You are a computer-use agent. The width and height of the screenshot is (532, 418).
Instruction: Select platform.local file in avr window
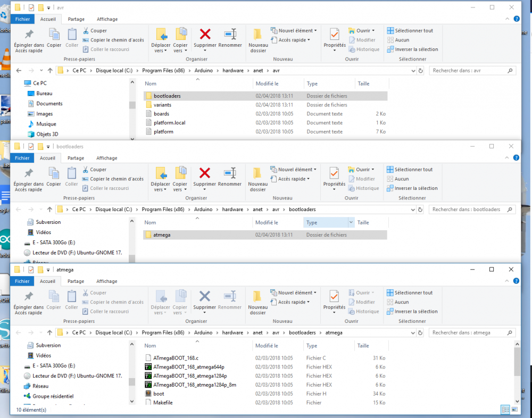point(265,123)
